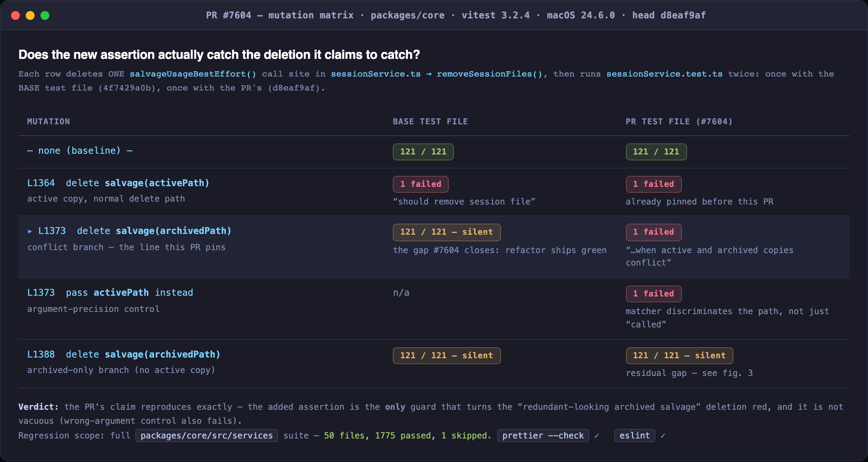Click '“…when active and archived copies conflict”' text
Screen dimensions: 868x462
(x=709, y=256)
